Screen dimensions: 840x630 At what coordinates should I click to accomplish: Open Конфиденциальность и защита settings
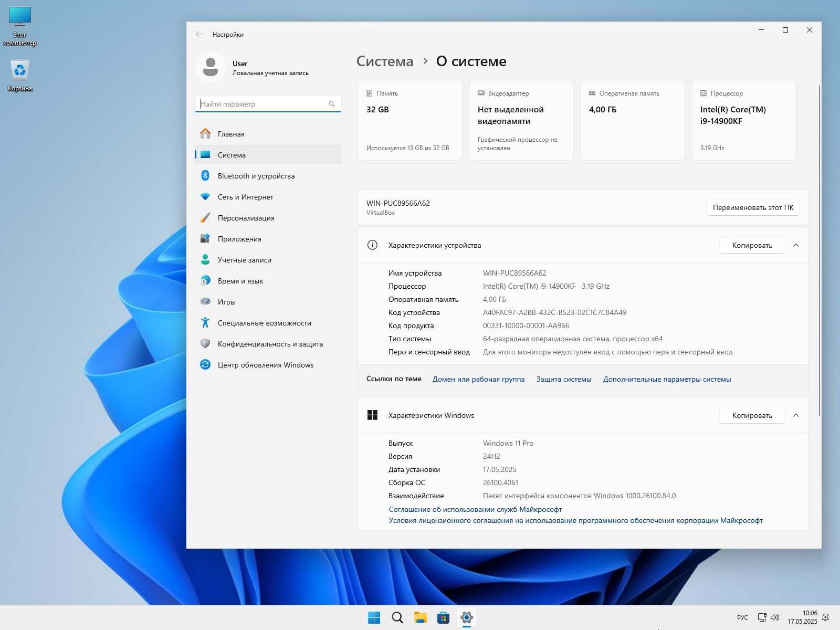point(268,343)
